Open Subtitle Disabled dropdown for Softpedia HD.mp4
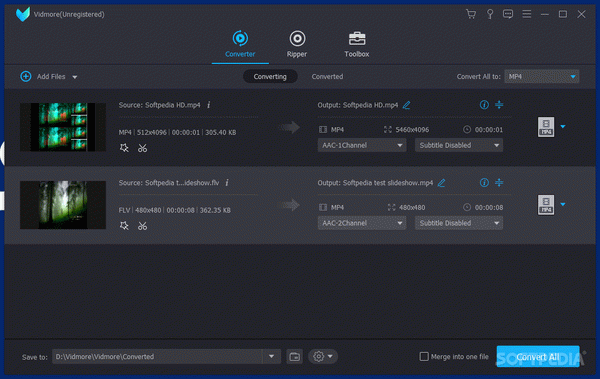 coord(459,145)
